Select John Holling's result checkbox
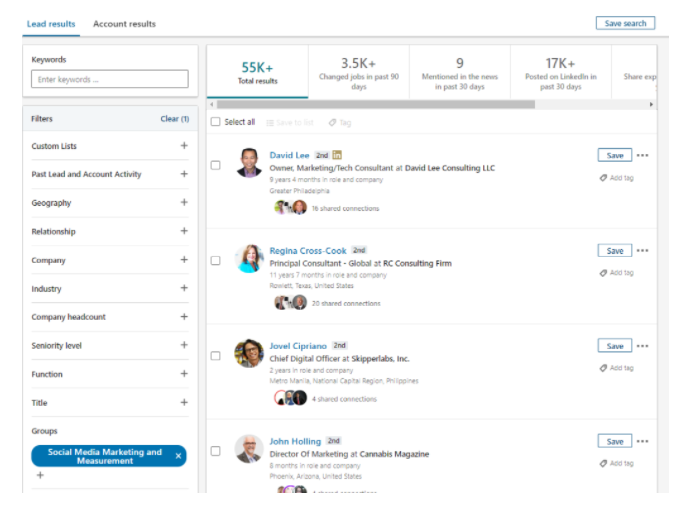This screenshot has width=679, height=516. (x=215, y=451)
